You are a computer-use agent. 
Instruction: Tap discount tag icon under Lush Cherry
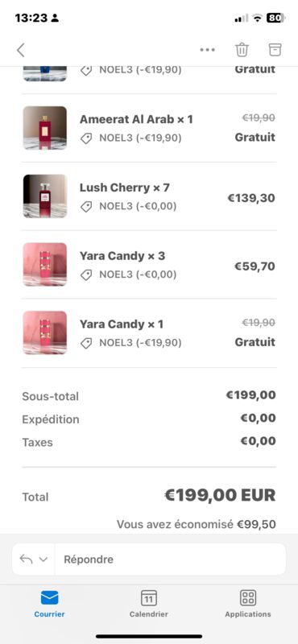tap(86, 207)
